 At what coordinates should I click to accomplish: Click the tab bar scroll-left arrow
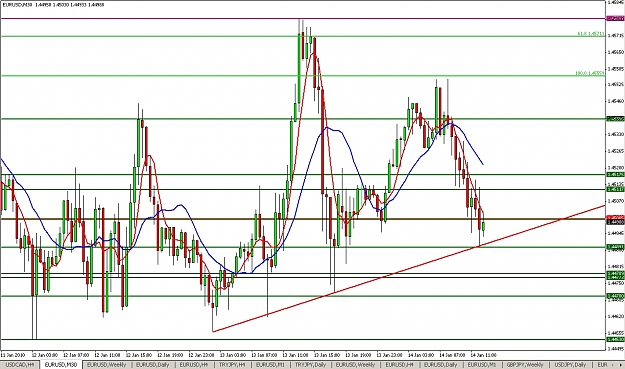pyautogui.click(x=614, y=365)
